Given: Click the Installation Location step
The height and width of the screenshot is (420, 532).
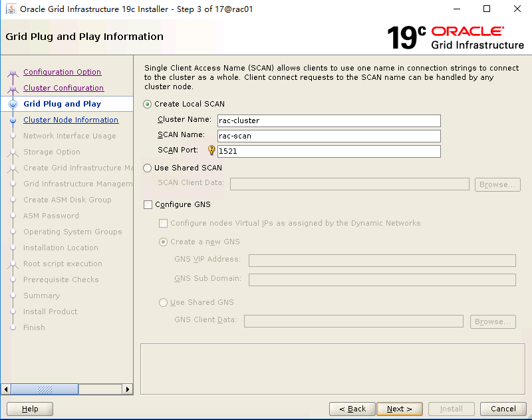Looking at the screenshot, I should tap(61, 248).
